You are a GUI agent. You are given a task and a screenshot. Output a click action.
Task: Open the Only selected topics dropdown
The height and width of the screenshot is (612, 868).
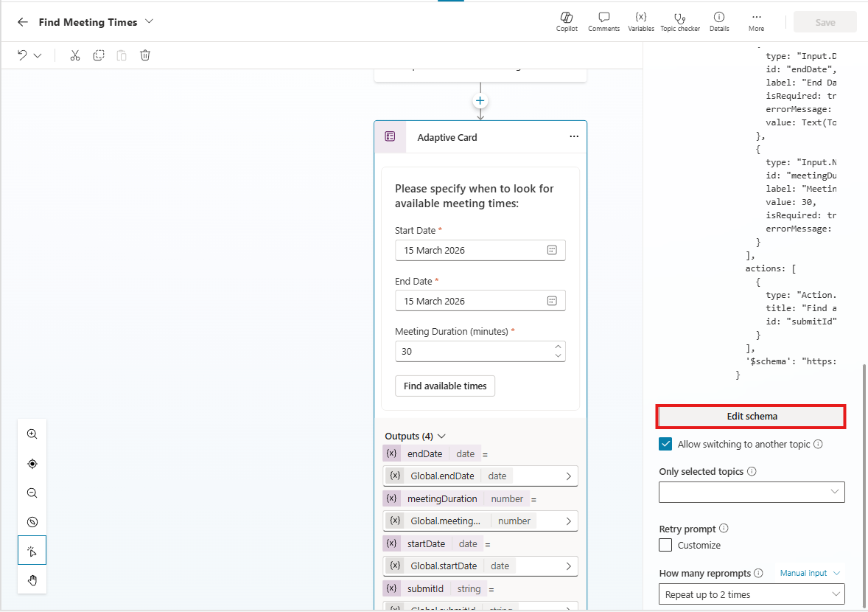pyautogui.click(x=751, y=492)
